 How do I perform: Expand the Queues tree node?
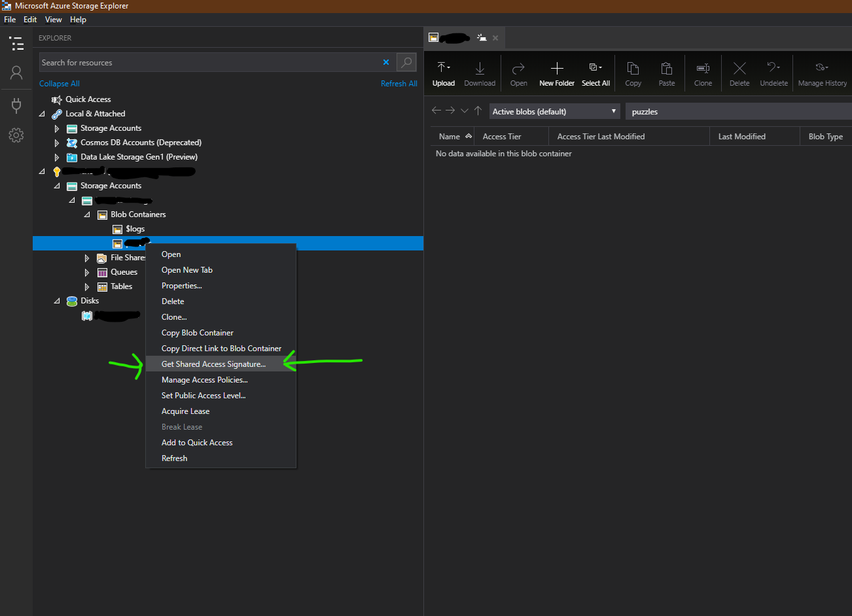(x=87, y=272)
